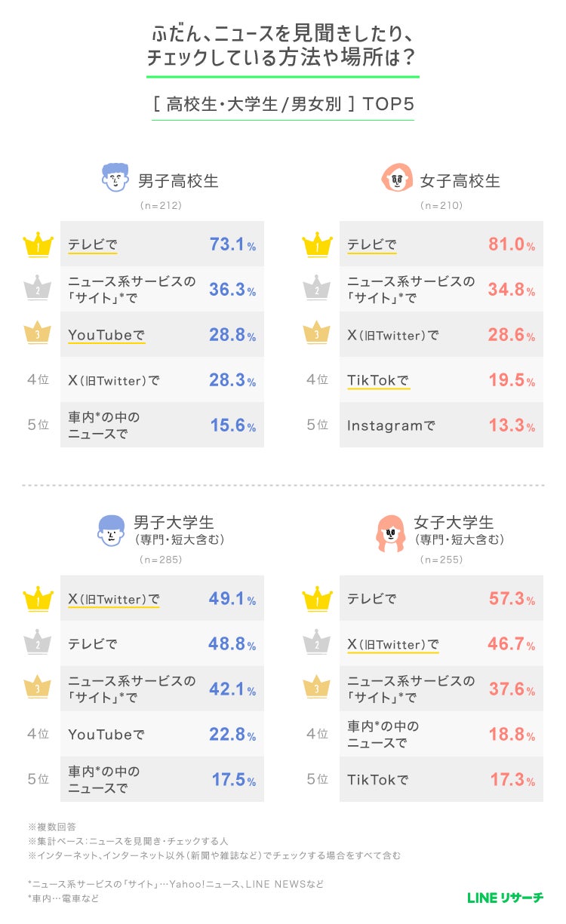Click the gold crown beside 男子高校生 テレビで
566x924 pixels.
38,244
